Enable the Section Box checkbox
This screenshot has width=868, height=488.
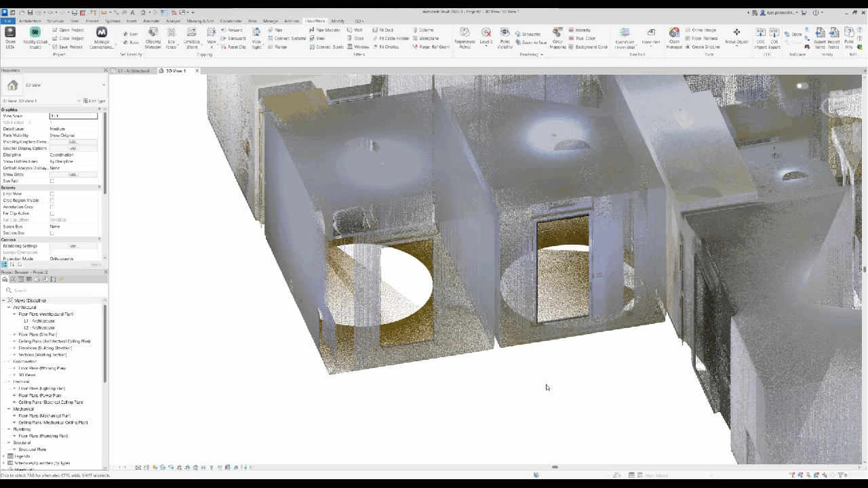tap(52, 232)
